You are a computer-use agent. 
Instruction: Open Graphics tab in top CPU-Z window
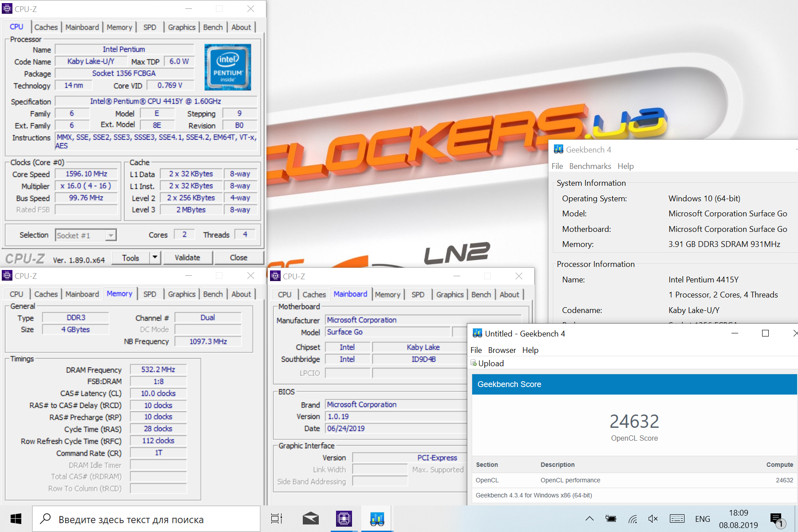pyautogui.click(x=181, y=27)
